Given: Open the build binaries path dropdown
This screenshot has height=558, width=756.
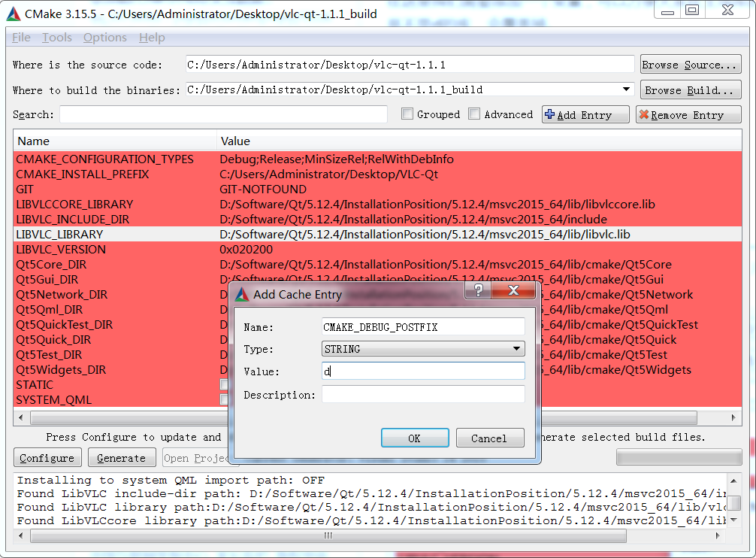Looking at the screenshot, I should point(626,89).
